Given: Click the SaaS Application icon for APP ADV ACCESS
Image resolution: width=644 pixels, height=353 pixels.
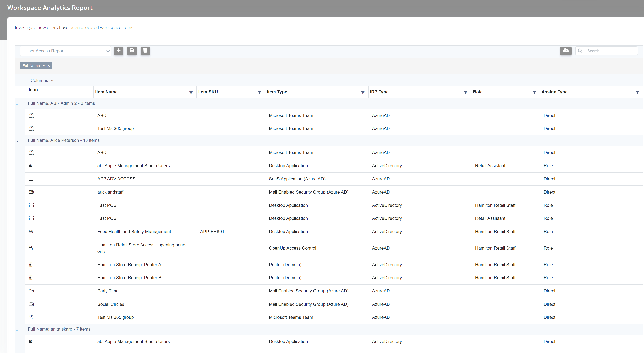Looking at the screenshot, I should coord(31,179).
